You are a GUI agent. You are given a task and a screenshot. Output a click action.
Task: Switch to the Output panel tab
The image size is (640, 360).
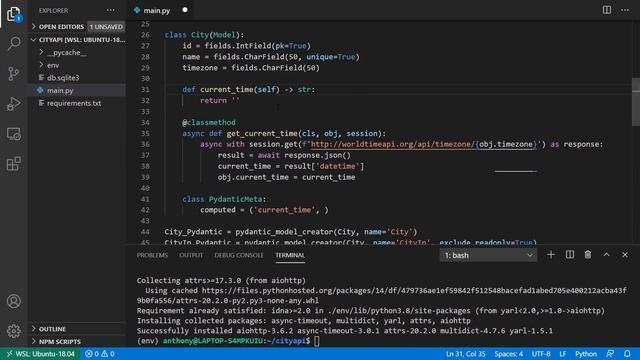191,255
